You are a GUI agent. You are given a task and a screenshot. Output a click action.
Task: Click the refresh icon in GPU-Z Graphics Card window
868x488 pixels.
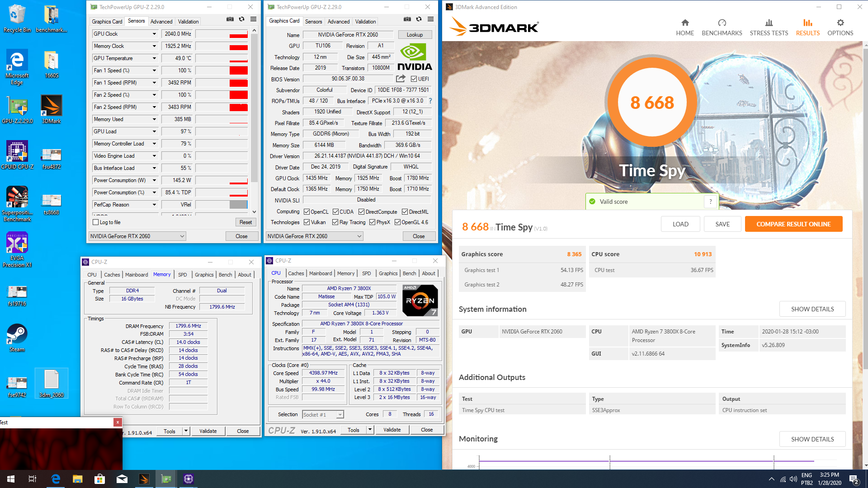coord(419,19)
